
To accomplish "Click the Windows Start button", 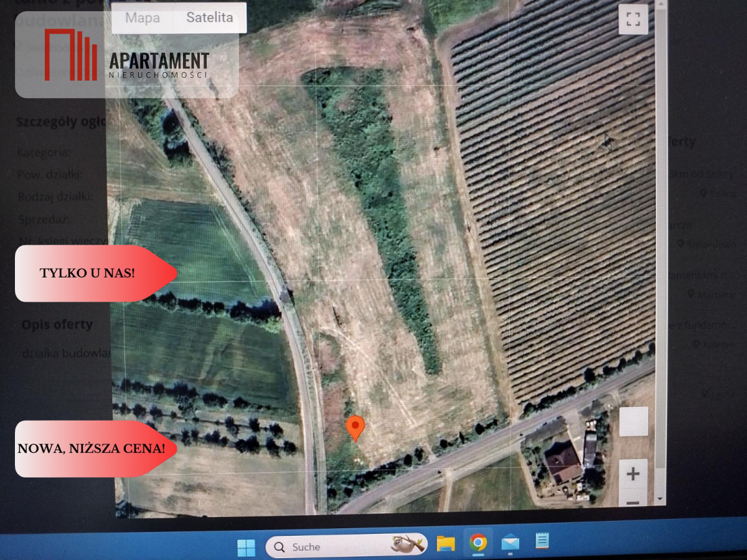I will 246,548.
